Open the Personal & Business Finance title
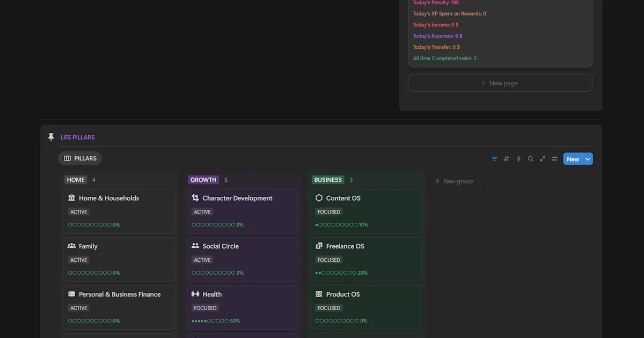 (x=120, y=294)
